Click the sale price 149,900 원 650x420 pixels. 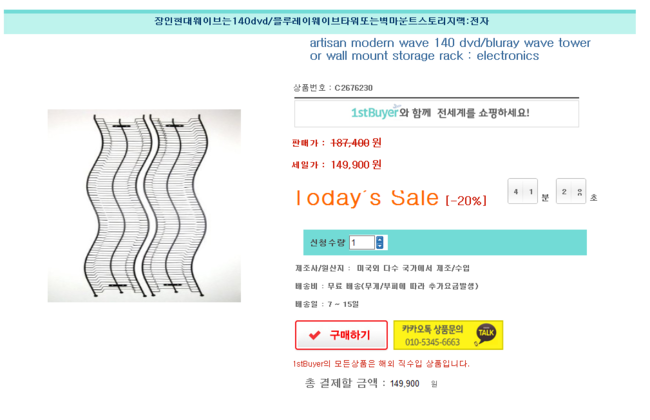(355, 165)
